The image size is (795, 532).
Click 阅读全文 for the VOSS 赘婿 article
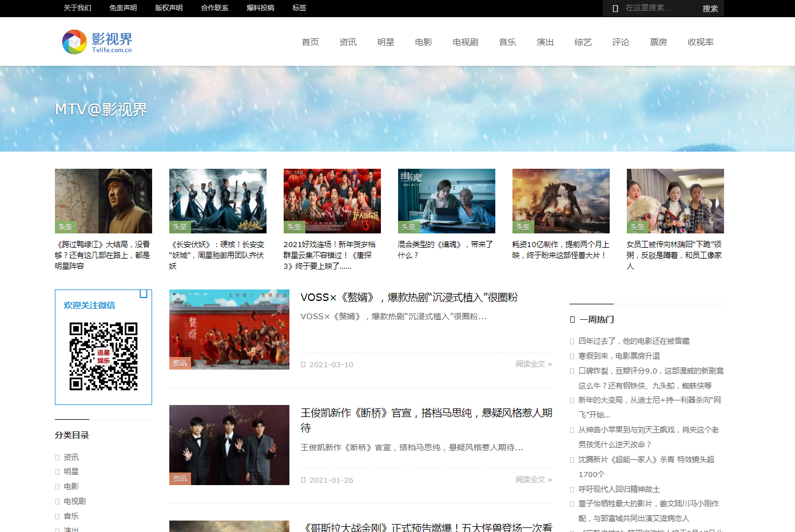click(534, 364)
